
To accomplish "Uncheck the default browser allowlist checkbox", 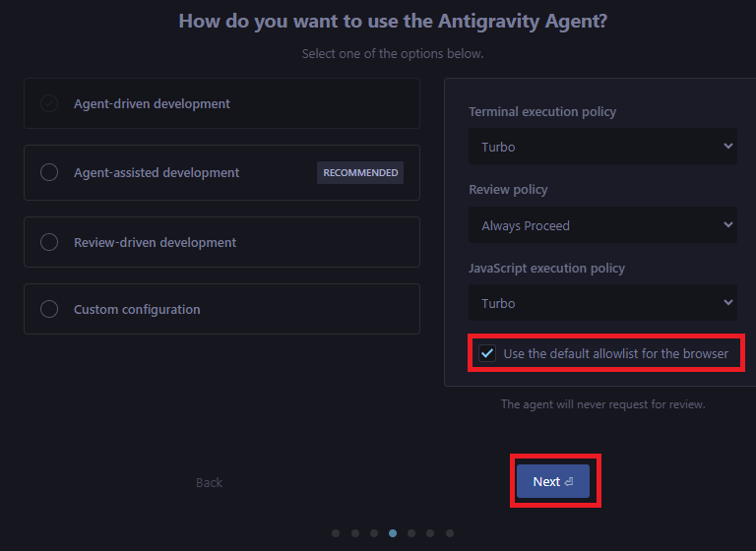I will click(487, 353).
